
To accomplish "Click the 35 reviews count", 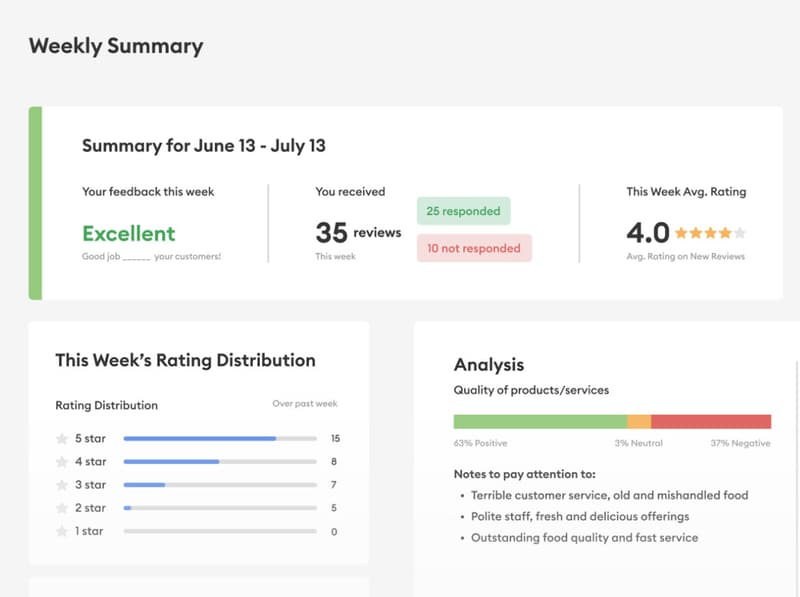I will pyautogui.click(x=358, y=233).
